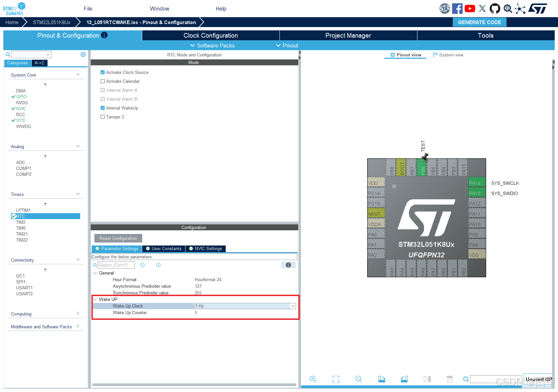
Task: Open the Help menu
Action: click(221, 9)
